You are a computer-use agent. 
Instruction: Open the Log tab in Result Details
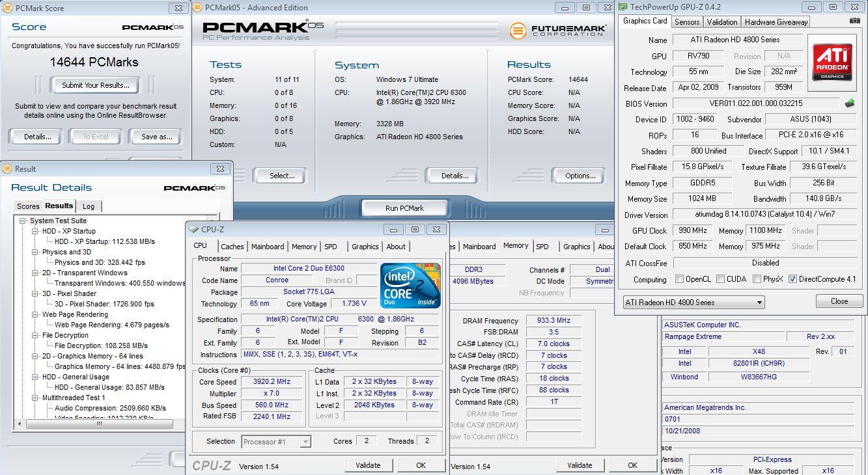(89, 206)
